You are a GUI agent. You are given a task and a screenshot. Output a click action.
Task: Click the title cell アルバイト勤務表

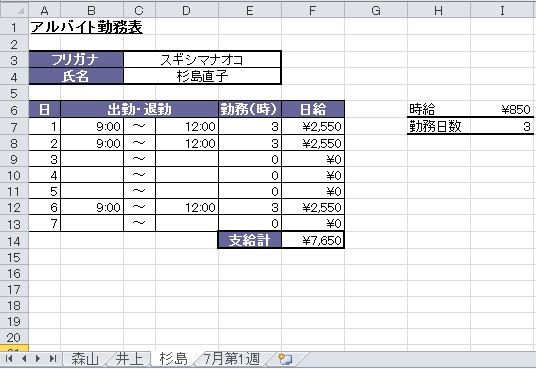tap(86, 27)
